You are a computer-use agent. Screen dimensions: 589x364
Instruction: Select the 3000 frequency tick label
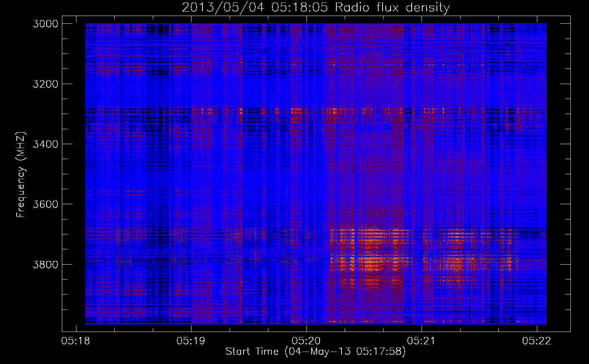tap(46, 24)
